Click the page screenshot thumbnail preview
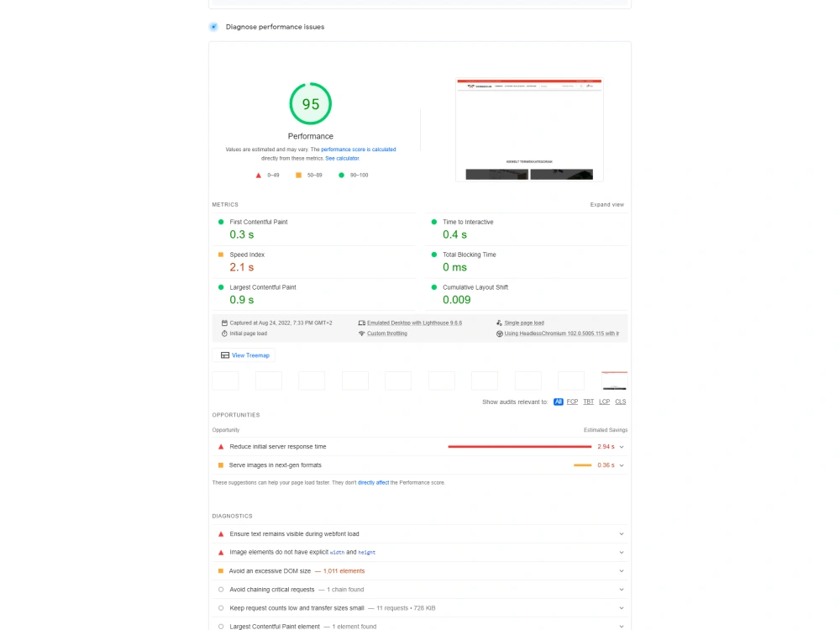Image resolution: width=840 pixels, height=630 pixels. click(529, 129)
